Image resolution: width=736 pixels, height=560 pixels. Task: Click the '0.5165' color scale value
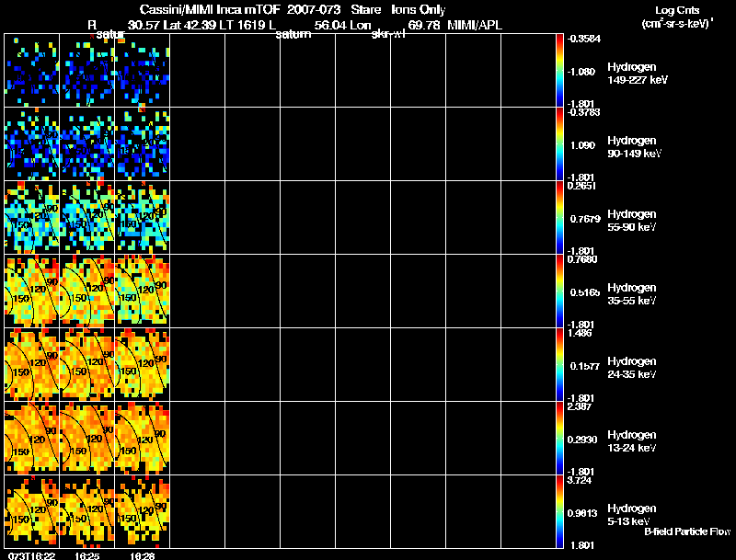point(585,292)
